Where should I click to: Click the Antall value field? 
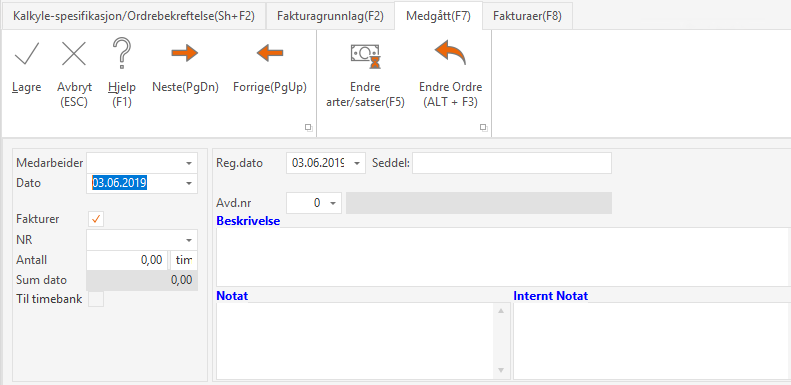coord(127,260)
